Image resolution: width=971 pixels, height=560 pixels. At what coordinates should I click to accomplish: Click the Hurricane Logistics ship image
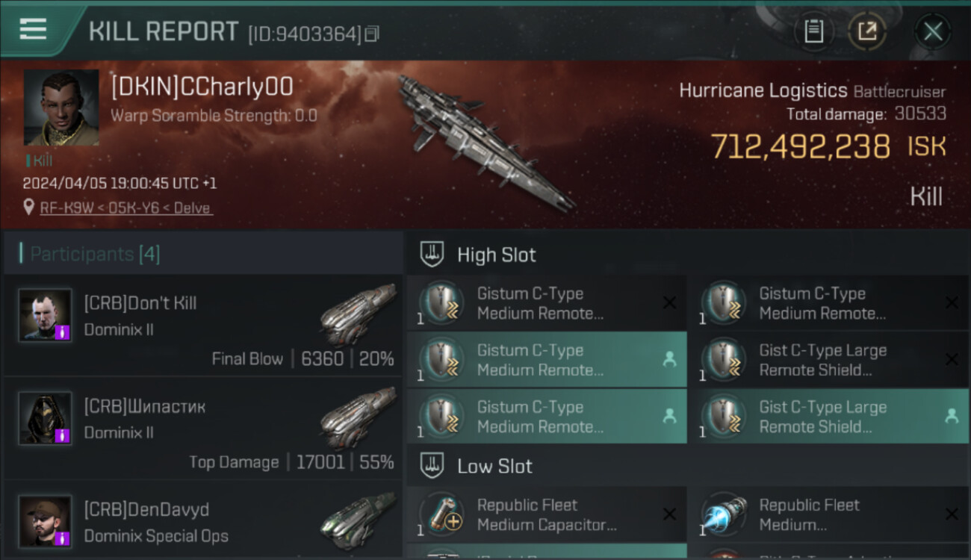(485, 142)
